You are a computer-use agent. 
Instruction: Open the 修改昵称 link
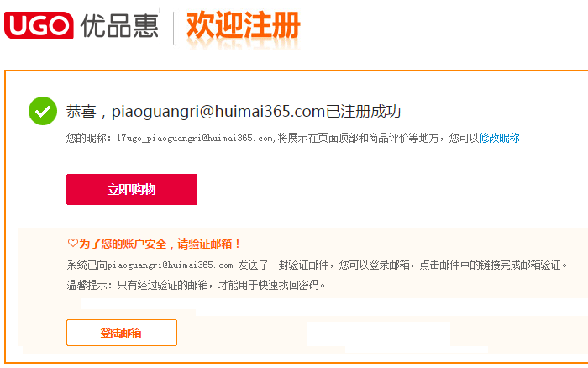(x=499, y=138)
